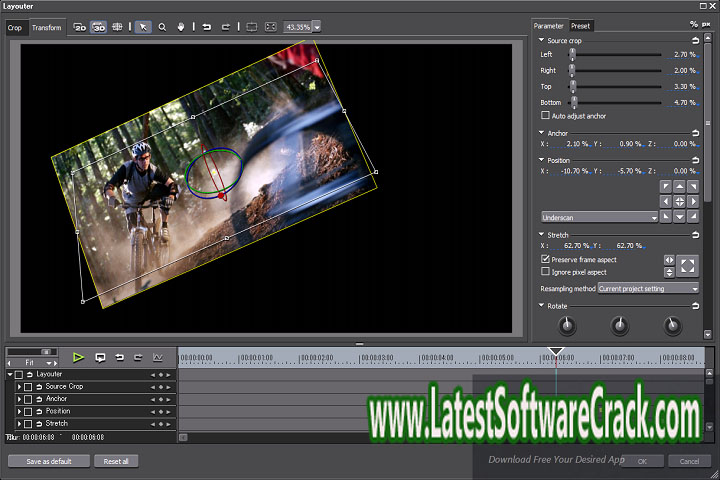Open the zoom percentage dropdown
Image resolution: width=720 pixels, height=480 pixels.
tap(317, 27)
